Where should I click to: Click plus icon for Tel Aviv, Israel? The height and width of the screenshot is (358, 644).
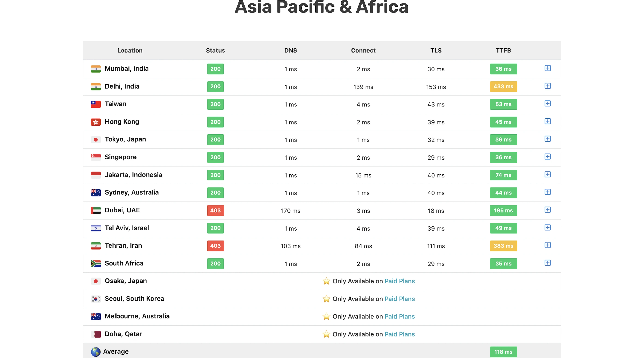coord(547,228)
